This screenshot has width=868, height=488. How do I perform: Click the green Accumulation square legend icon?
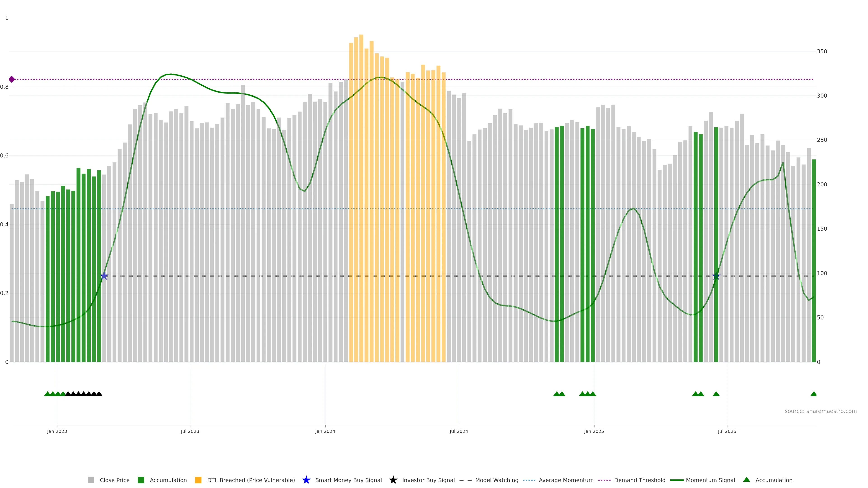pyautogui.click(x=141, y=480)
